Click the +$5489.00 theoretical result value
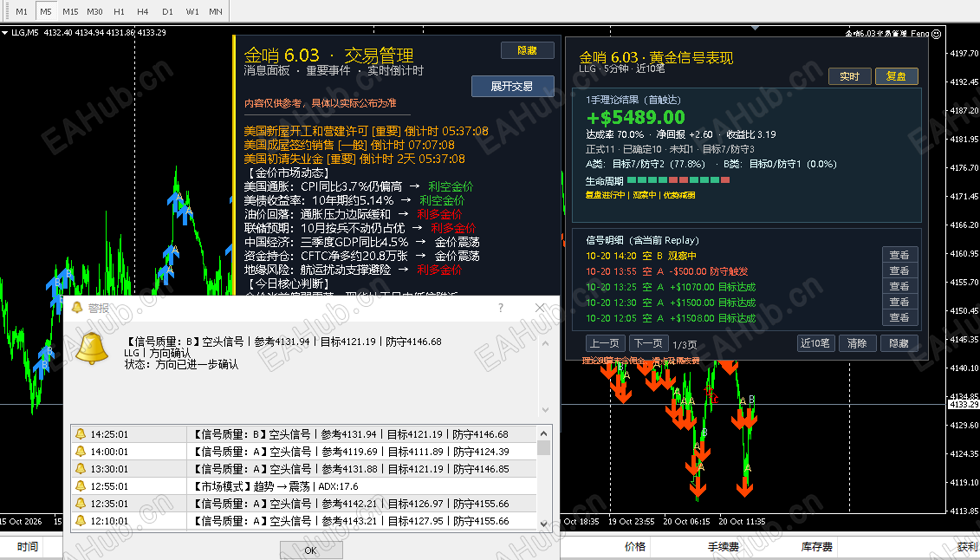The width and height of the screenshot is (980, 560). coord(636,118)
